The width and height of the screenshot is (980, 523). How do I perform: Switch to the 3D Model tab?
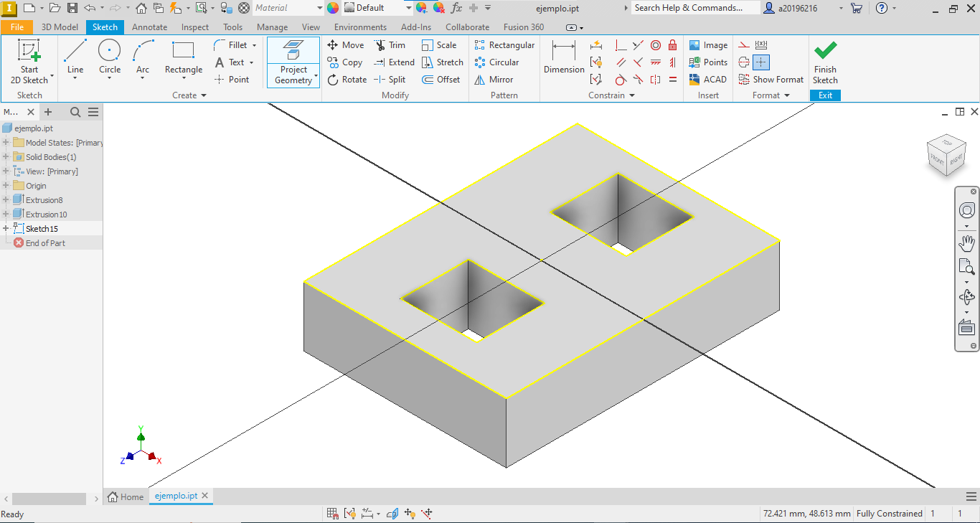coord(60,27)
